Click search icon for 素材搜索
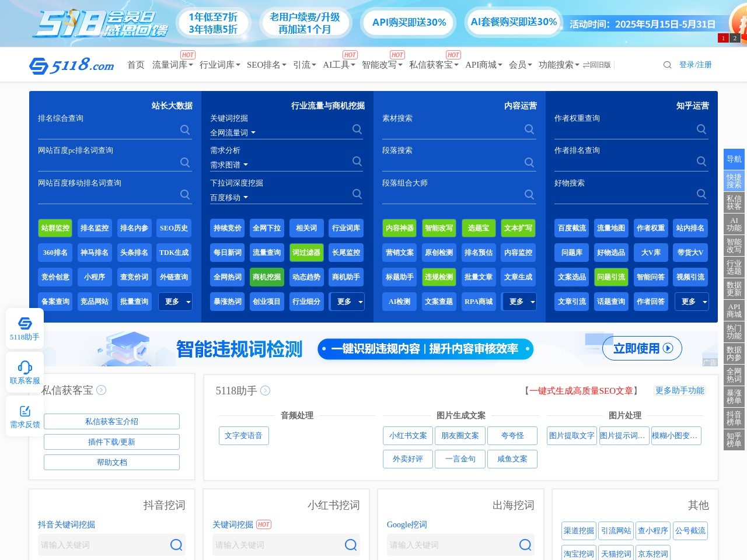 coord(529,129)
